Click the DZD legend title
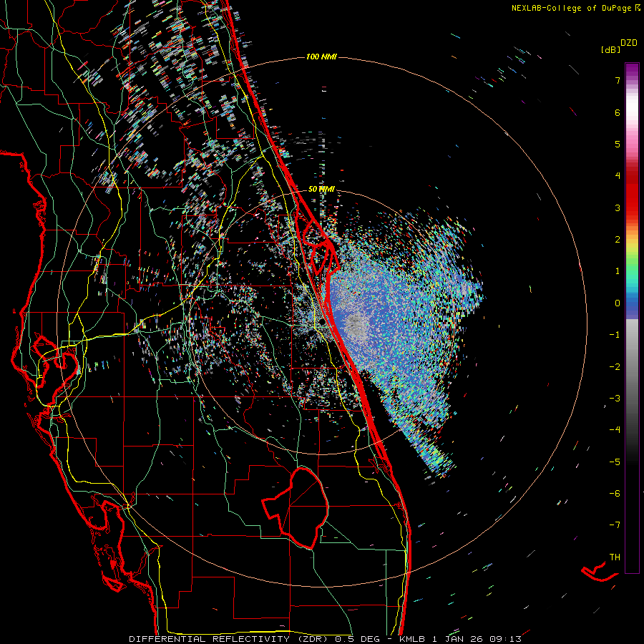Screen dimensions: 644x644 point(629,43)
